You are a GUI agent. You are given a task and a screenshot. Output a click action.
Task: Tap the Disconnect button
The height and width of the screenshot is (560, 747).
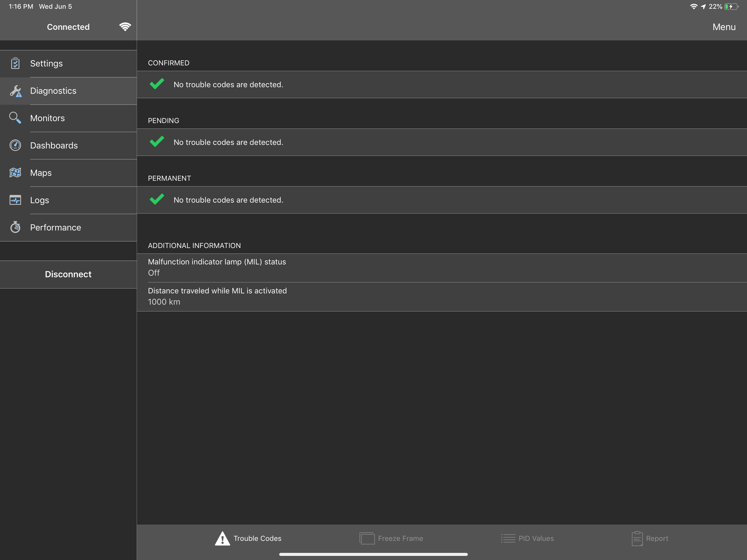coord(68,274)
